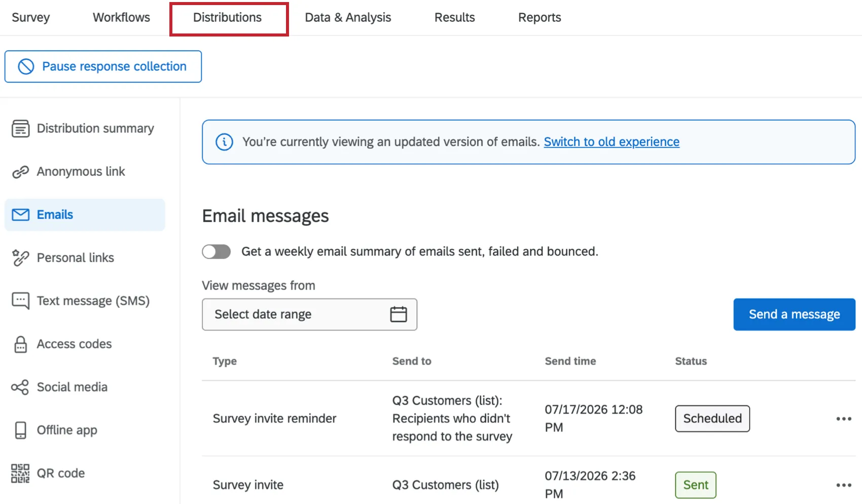Click Recipients who didn't respond text

coord(452,428)
